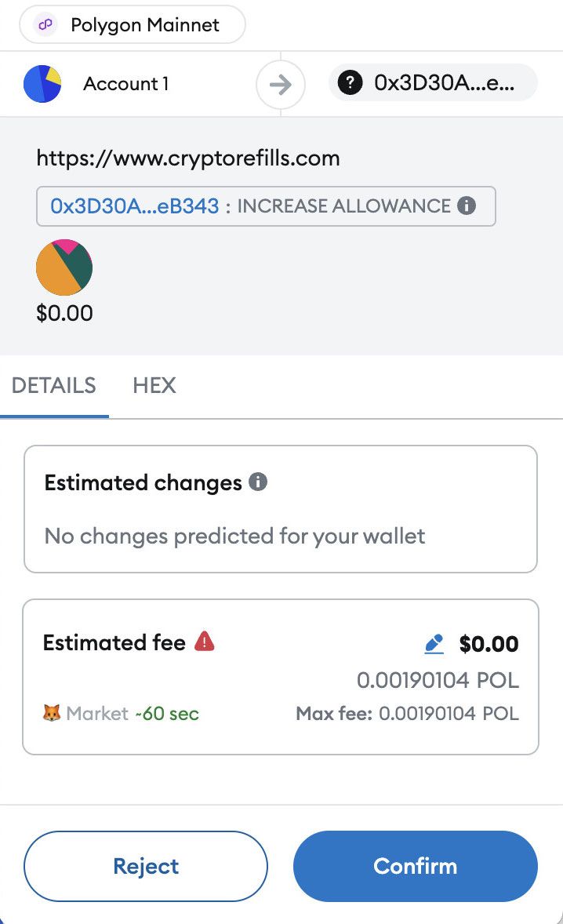
Task: Click the info icon beside INCREASE ALLOWANCE
Action: coord(467,206)
